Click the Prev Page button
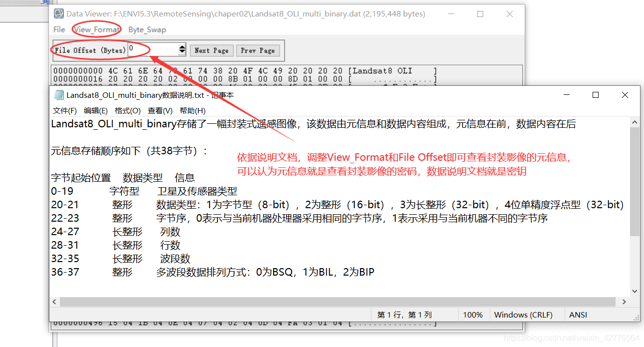The width and height of the screenshot is (644, 347). pos(258,50)
